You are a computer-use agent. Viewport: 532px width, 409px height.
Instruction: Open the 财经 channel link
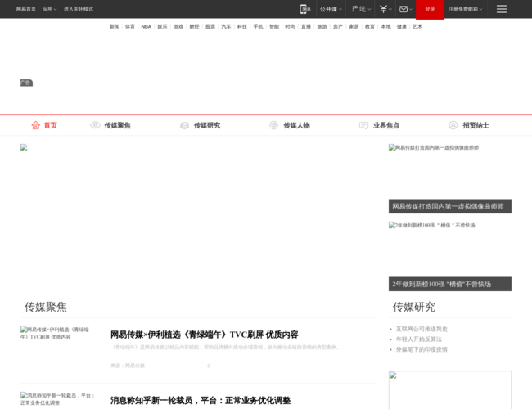(194, 26)
